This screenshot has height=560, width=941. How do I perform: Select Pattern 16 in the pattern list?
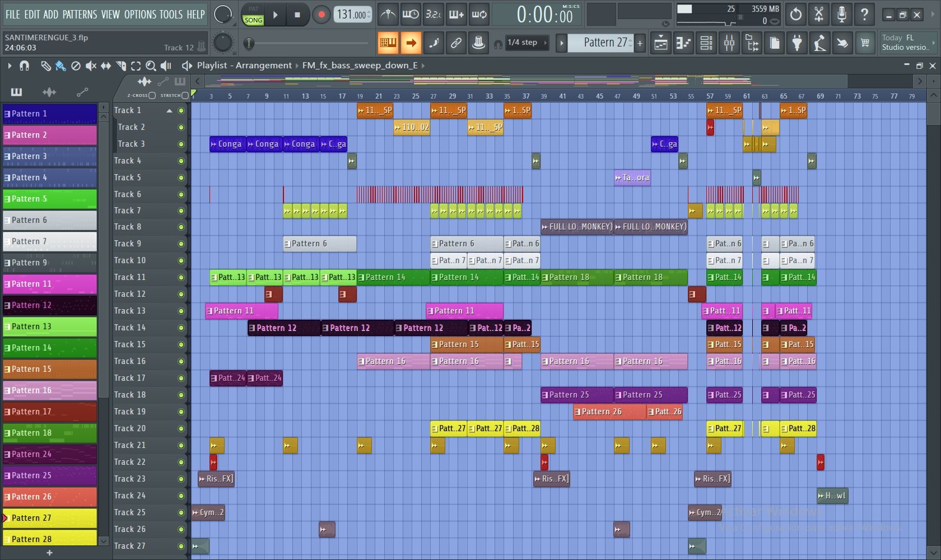click(49, 390)
